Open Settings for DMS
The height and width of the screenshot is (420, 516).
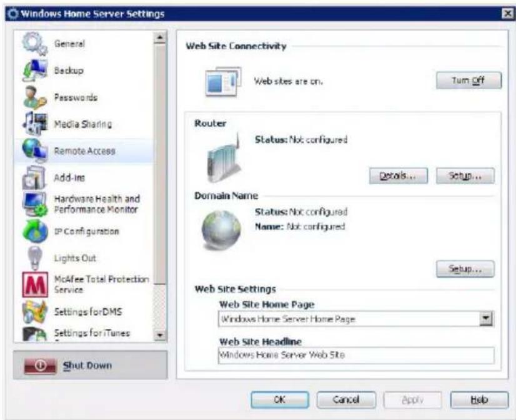[x=84, y=311]
